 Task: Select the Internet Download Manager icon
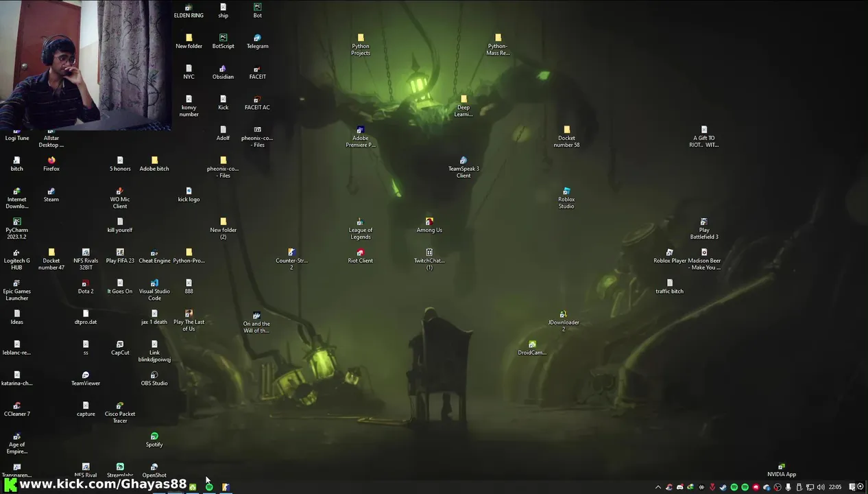(17, 198)
